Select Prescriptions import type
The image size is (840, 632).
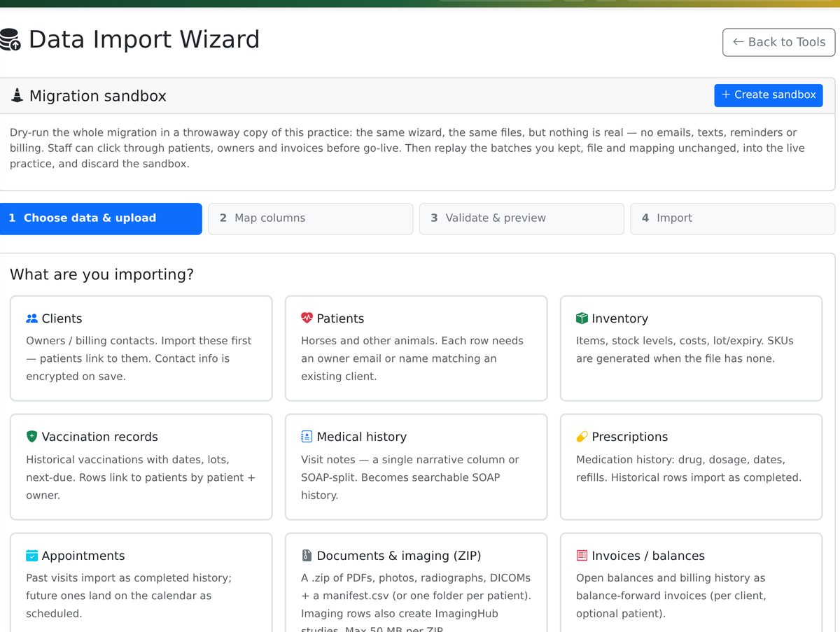click(x=691, y=467)
